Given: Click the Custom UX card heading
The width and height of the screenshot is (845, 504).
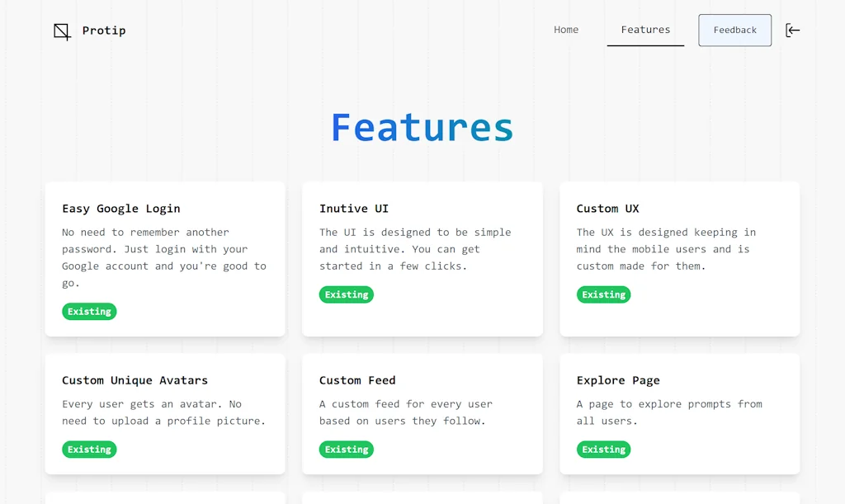Looking at the screenshot, I should coord(607,209).
